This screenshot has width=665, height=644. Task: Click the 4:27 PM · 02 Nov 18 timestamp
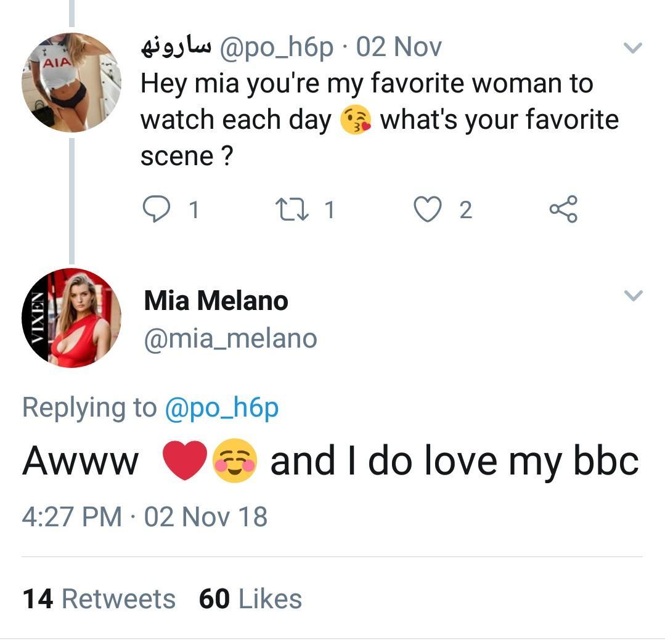145,516
